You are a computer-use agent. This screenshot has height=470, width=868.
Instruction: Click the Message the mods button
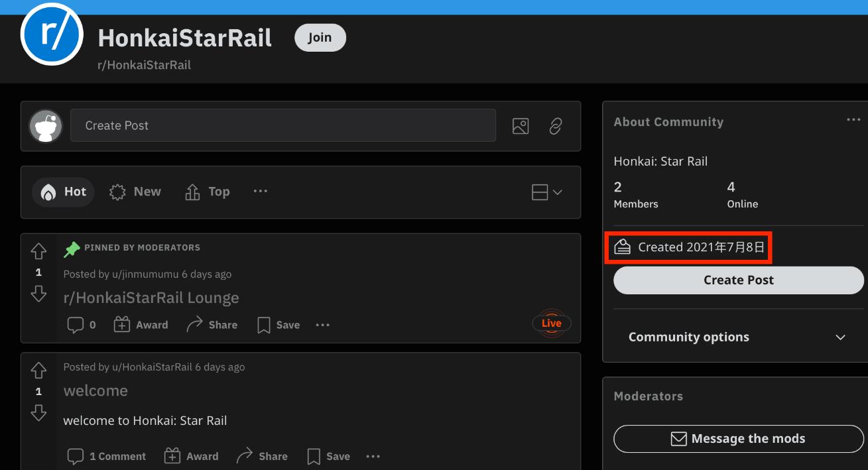click(x=738, y=438)
